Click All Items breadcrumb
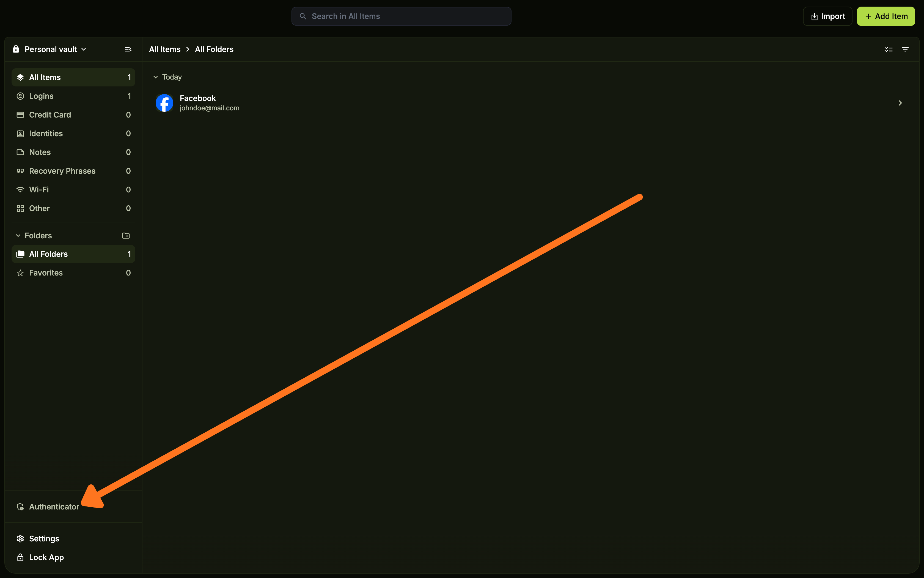 click(164, 49)
